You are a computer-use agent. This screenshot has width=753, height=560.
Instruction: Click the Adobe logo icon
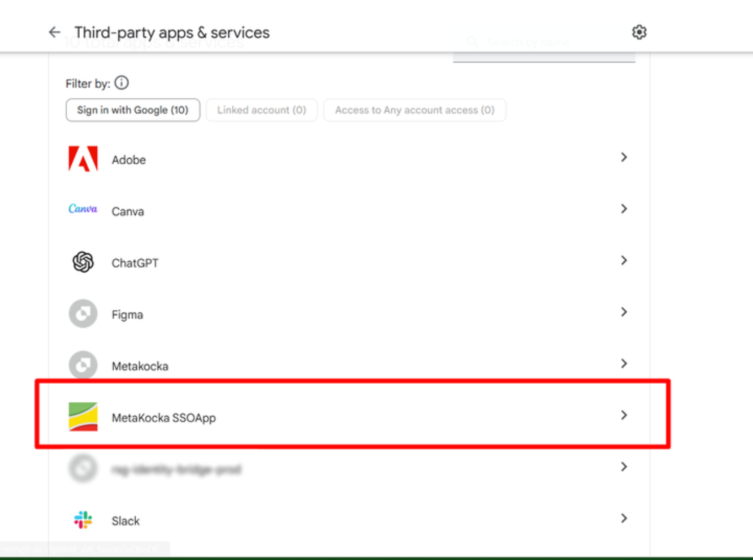tap(83, 159)
